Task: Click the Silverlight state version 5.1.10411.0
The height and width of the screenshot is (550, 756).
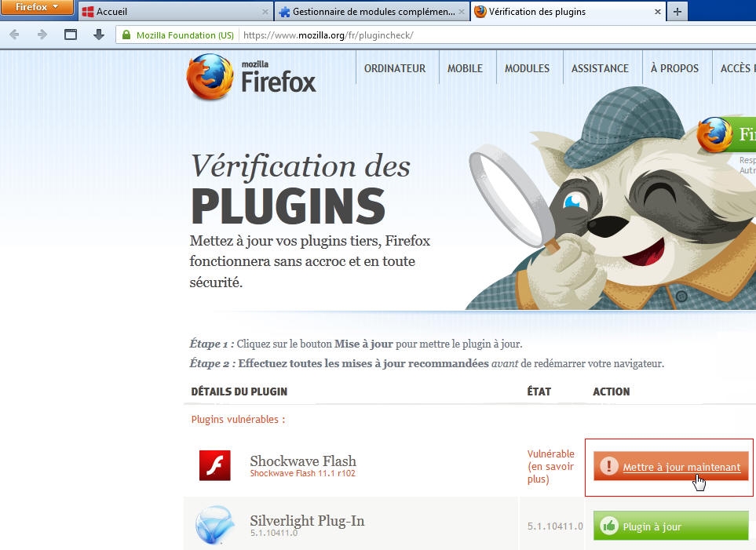Action: click(x=555, y=526)
